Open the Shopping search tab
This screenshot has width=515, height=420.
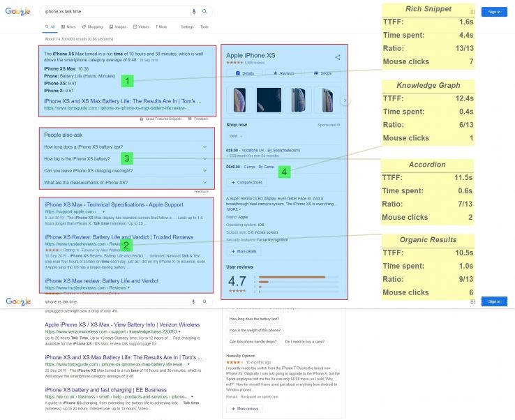[x=92, y=27]
